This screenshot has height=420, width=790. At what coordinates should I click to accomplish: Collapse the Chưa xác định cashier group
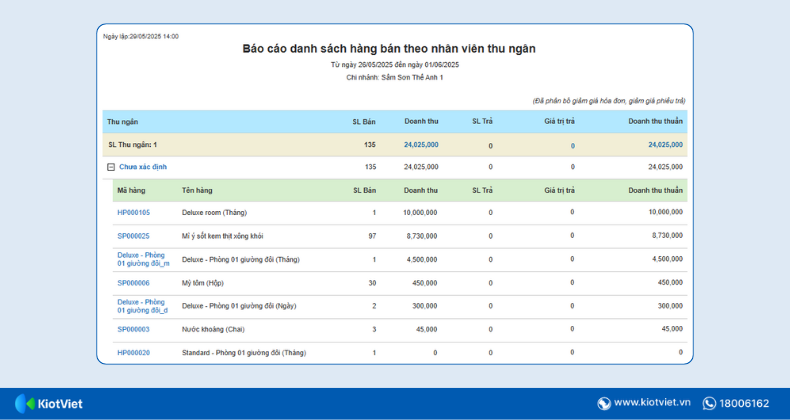click(x=111, y=167)
